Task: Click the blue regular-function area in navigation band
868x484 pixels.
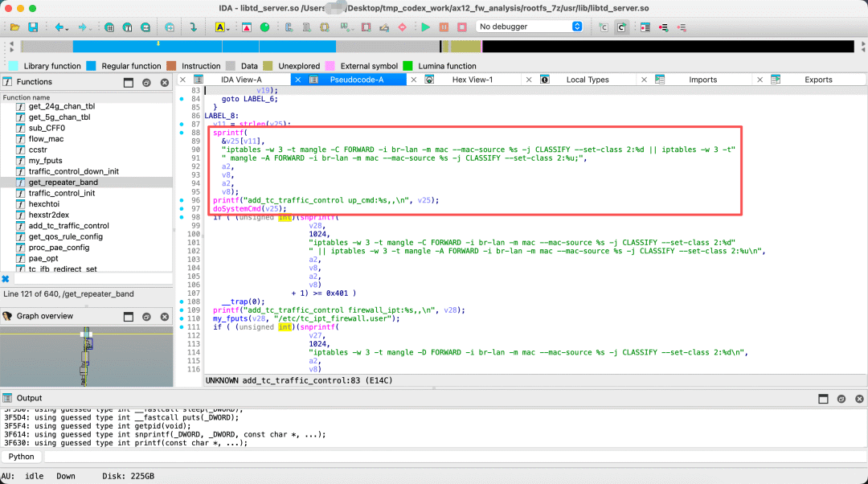Action: tap(203, 47)
